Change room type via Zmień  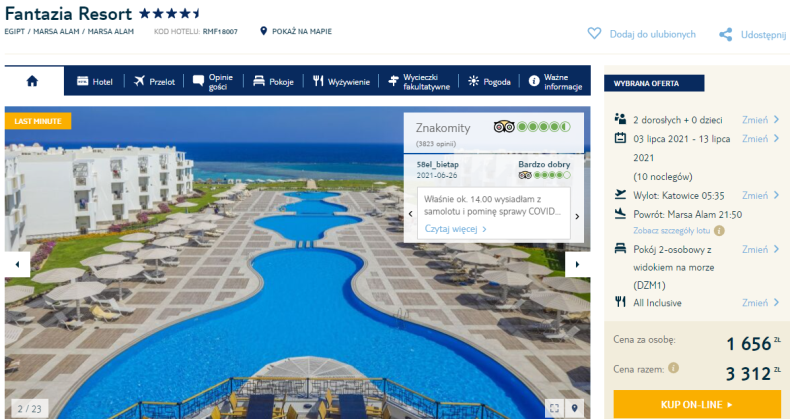(x=755, y=249)
